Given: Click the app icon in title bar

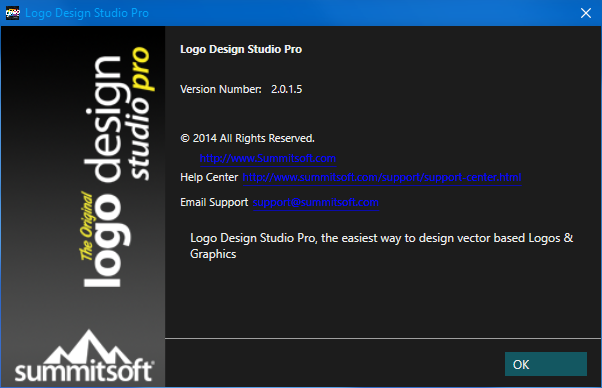Looking at the screenshot, I should coord(12,13).
